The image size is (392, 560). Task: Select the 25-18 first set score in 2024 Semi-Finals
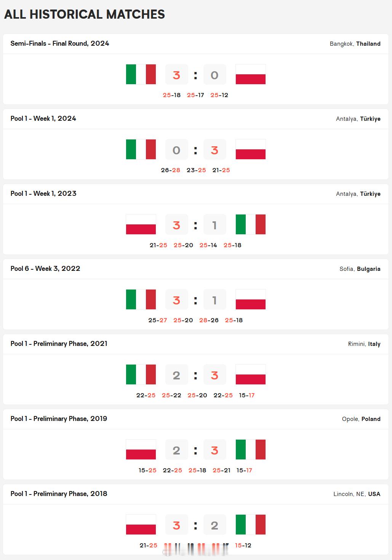click(x=172, y=95)
